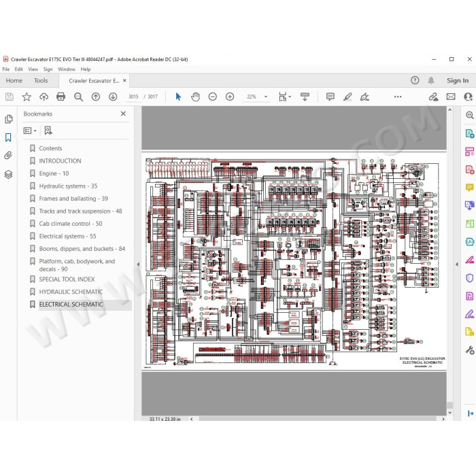The width and height of the screenshot is (476, 476).
Task: Close the Crawler Excavator document tab
Action: click(x=124, y=80)
